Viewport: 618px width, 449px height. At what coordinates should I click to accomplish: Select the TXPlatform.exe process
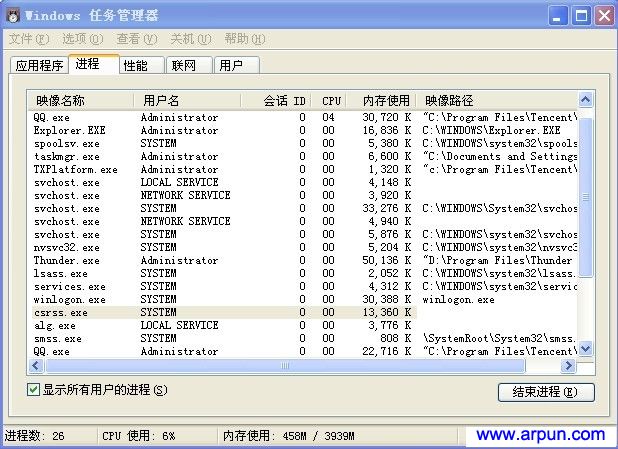pyautogui.click(x=303, y=170)
